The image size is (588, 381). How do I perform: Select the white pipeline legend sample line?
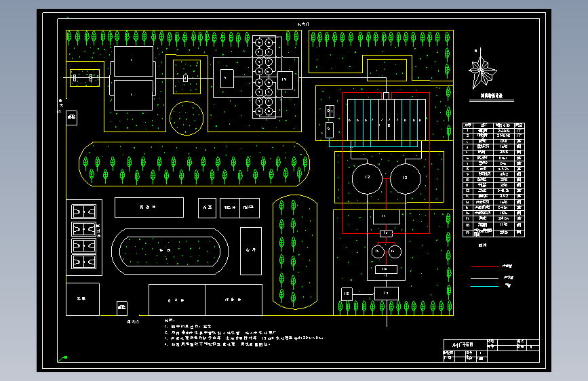coord(484,278)
